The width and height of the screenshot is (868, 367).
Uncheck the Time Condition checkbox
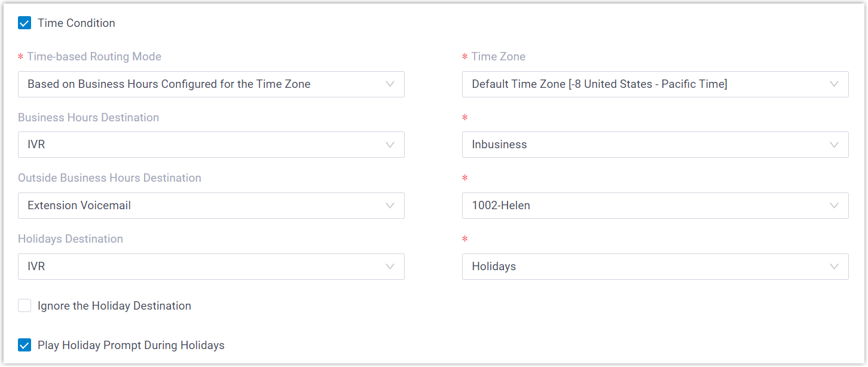[25, 23]
